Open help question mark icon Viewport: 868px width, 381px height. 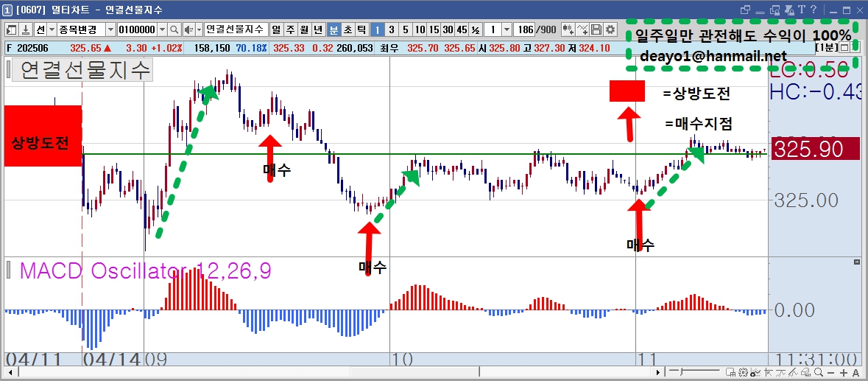coord(814,10)
